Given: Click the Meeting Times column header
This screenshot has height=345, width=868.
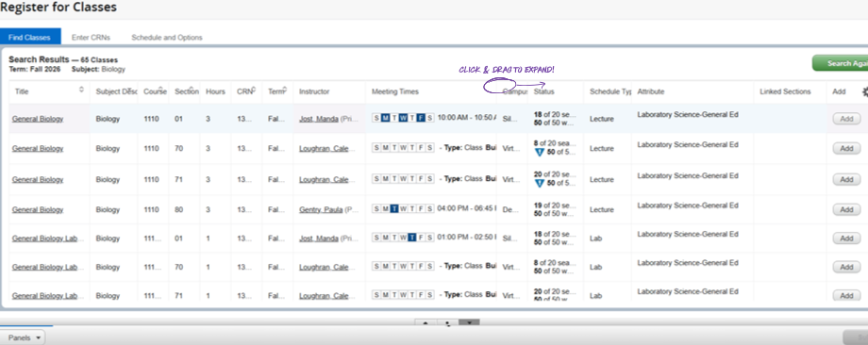Looking at the screenshot, I should click(395, 91).
